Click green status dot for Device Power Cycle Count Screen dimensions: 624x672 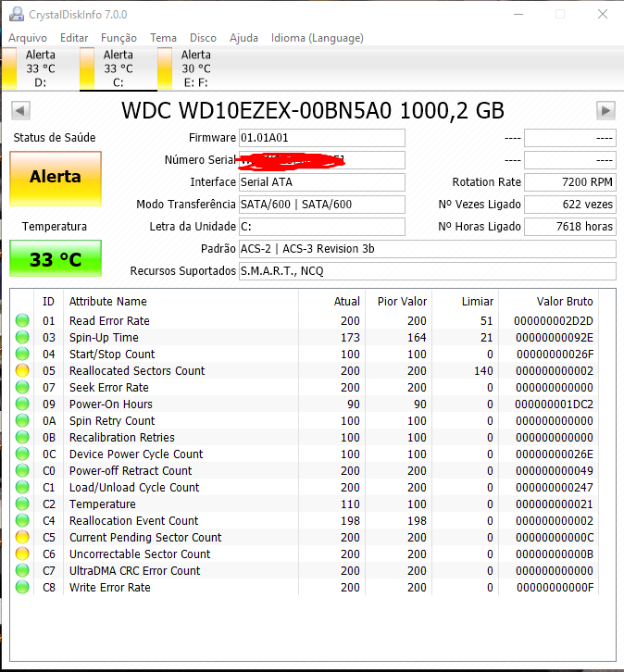click(22, 454)
